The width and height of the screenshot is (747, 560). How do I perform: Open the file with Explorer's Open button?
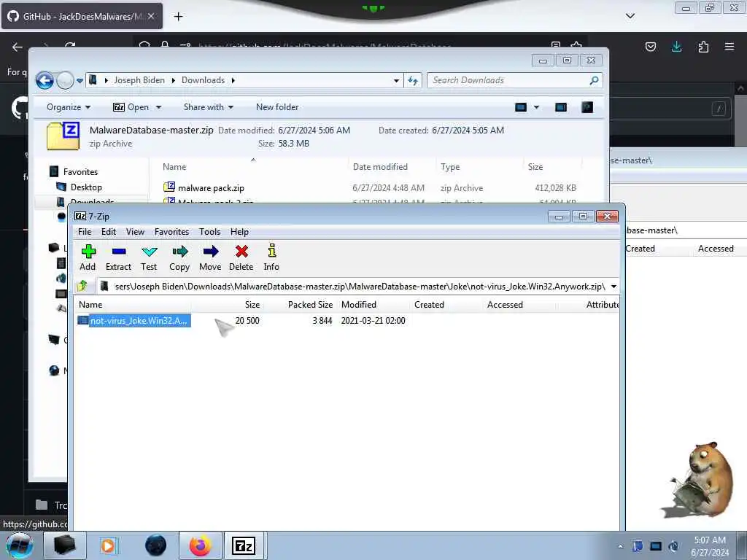[x=131, y=107]
